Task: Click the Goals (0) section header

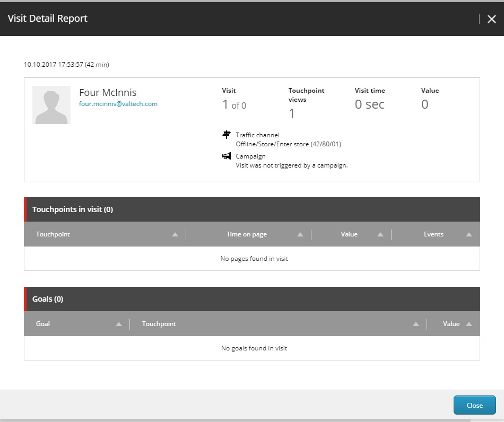Action: point(252,299)
